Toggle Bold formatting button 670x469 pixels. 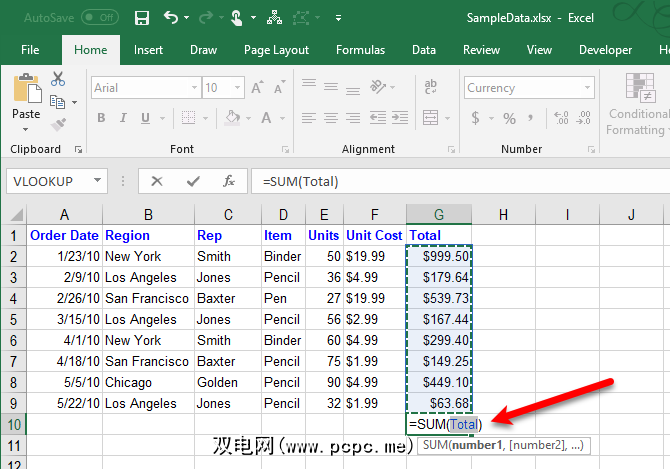[x=101, y=118]
